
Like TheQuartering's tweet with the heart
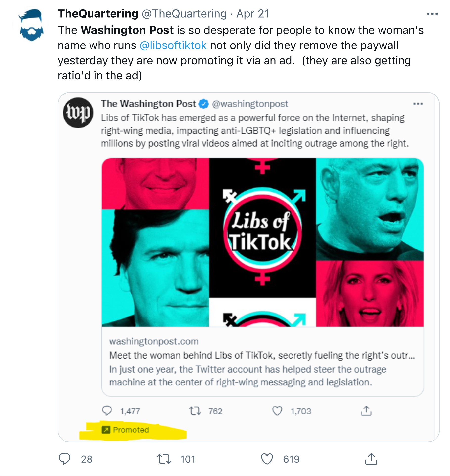click(x=267, y=459)
